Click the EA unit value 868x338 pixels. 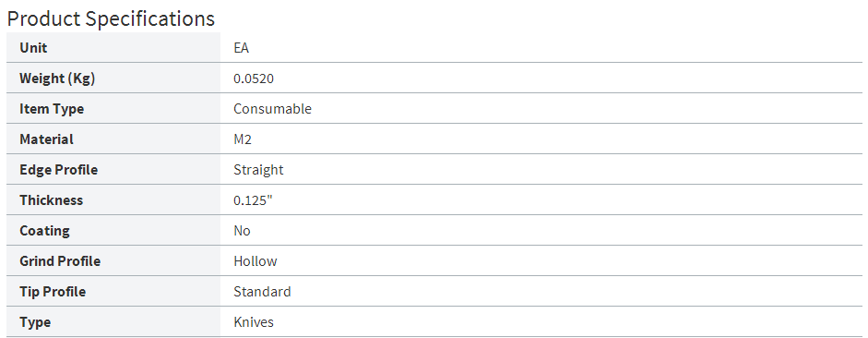tap(242, 48)
